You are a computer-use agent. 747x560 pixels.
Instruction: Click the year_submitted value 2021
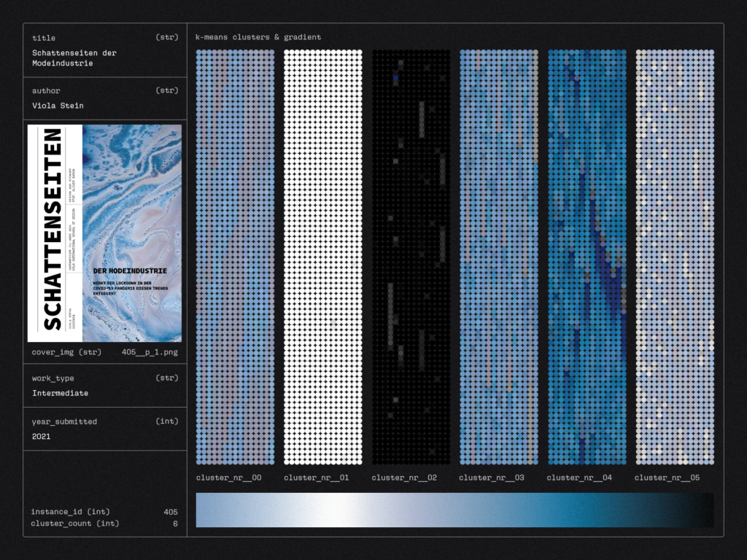pyautogui.click(x=42, y=436)
